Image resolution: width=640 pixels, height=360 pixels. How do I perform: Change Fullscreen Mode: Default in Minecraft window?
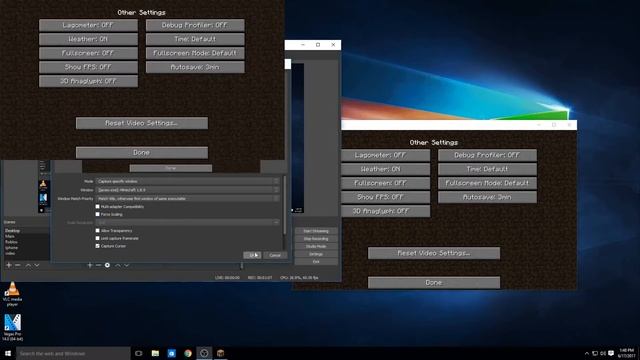pos(487,183)
